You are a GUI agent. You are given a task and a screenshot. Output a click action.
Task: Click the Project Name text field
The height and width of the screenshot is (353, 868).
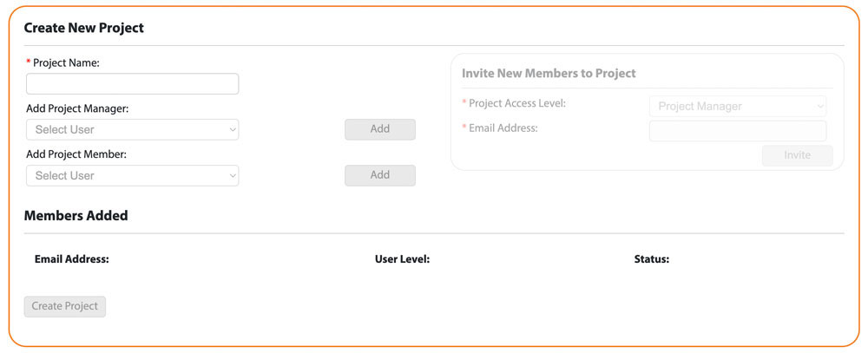(x=132, y=84)
